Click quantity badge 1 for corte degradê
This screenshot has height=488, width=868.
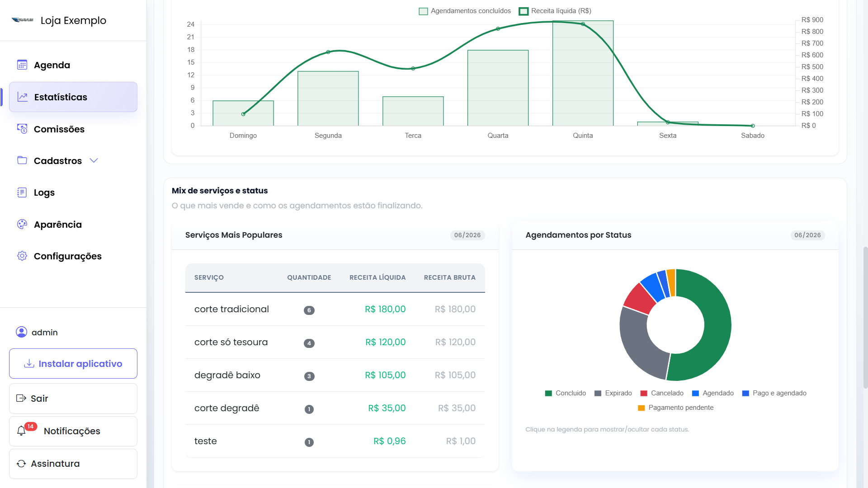pos(309,409)
